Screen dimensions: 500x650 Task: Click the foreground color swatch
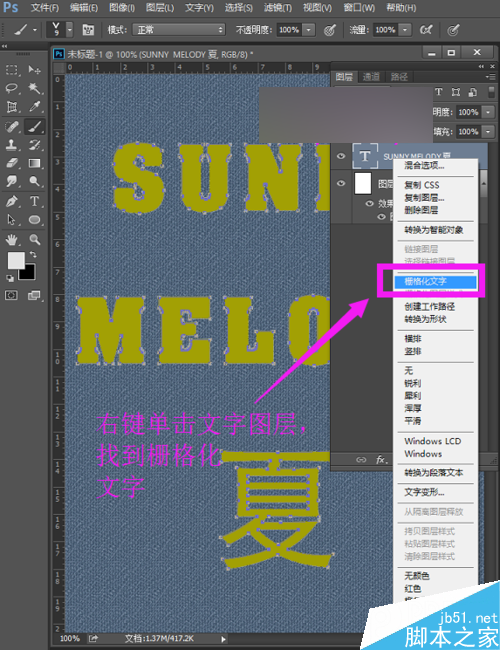click(16, 261)
